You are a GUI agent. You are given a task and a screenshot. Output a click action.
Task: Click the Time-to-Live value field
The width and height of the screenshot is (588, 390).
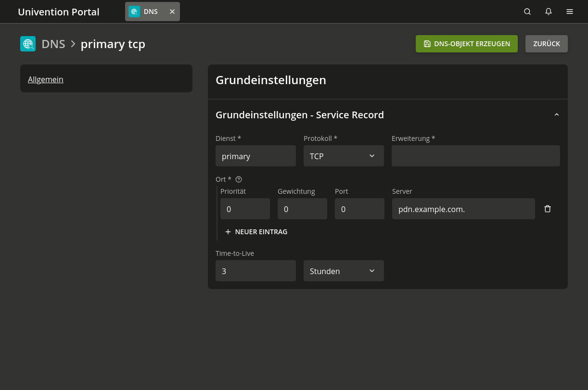(x=256, y=271)
